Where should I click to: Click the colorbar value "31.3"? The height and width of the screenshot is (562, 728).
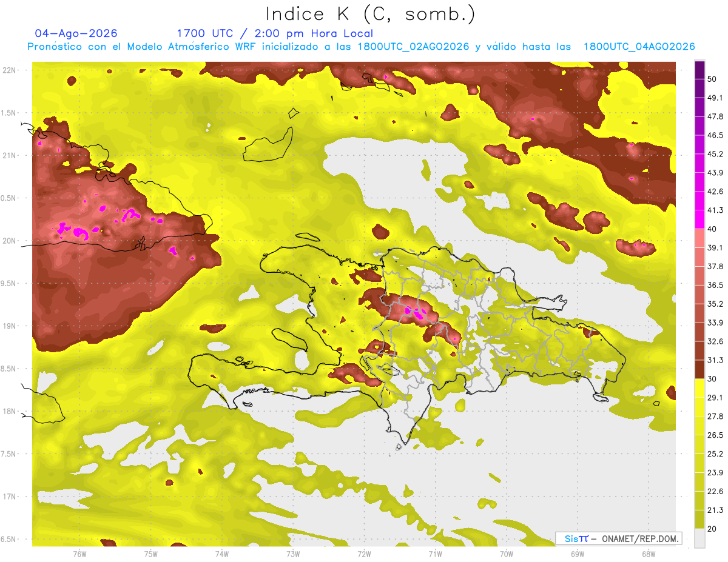pos(715,360)
